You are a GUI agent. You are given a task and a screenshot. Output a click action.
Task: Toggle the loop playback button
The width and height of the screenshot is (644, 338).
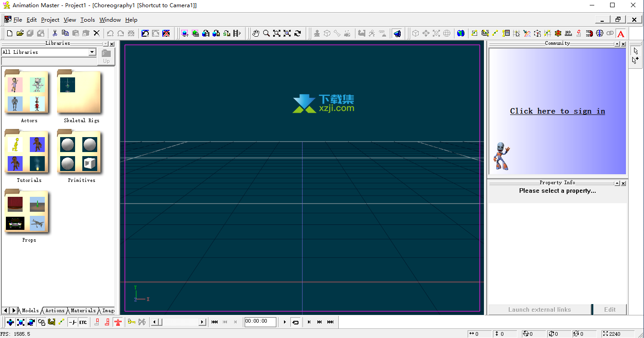click(295, 322)
